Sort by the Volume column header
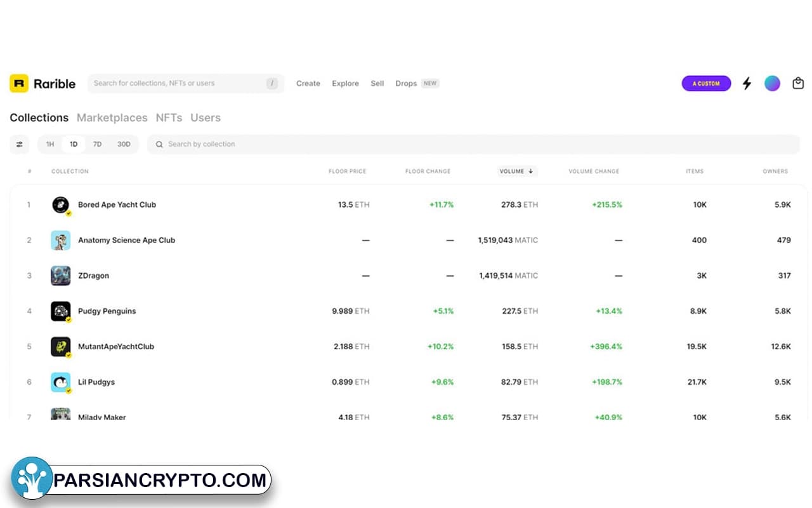812x508 pixels. [517, 171]
